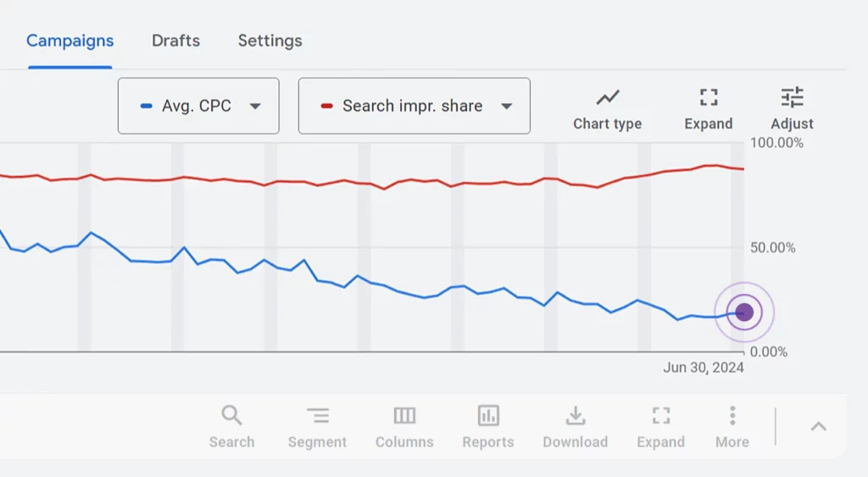
Task: Open the Settings tab
Action: pos(270,41)
